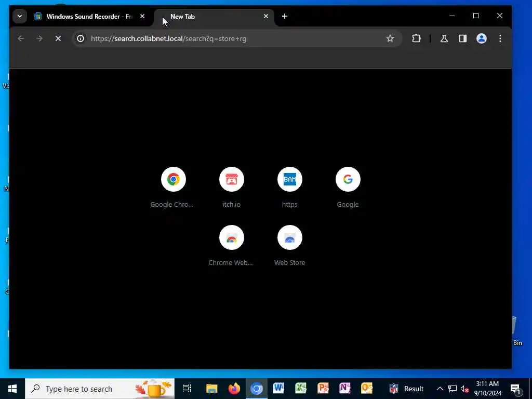Screen dimensions: 532x399
Task: Go forward to next page
Action: point(39,38)
